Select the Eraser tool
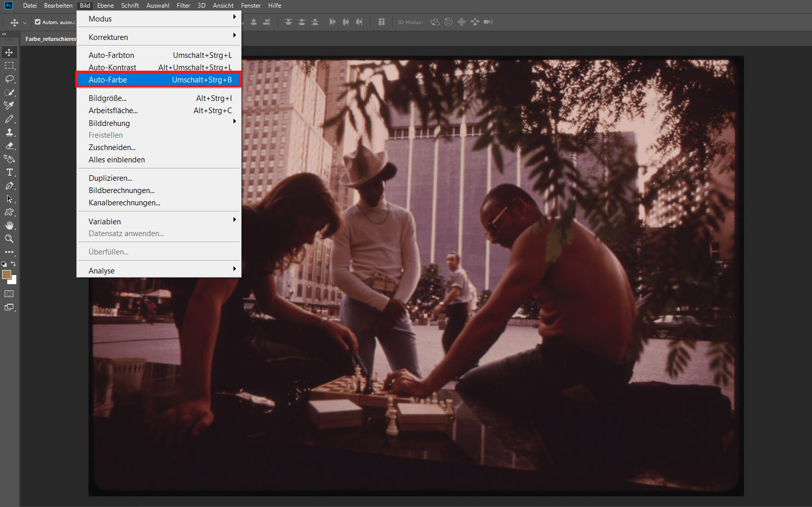Screen dimensions: 812x507 pos(9,145)
